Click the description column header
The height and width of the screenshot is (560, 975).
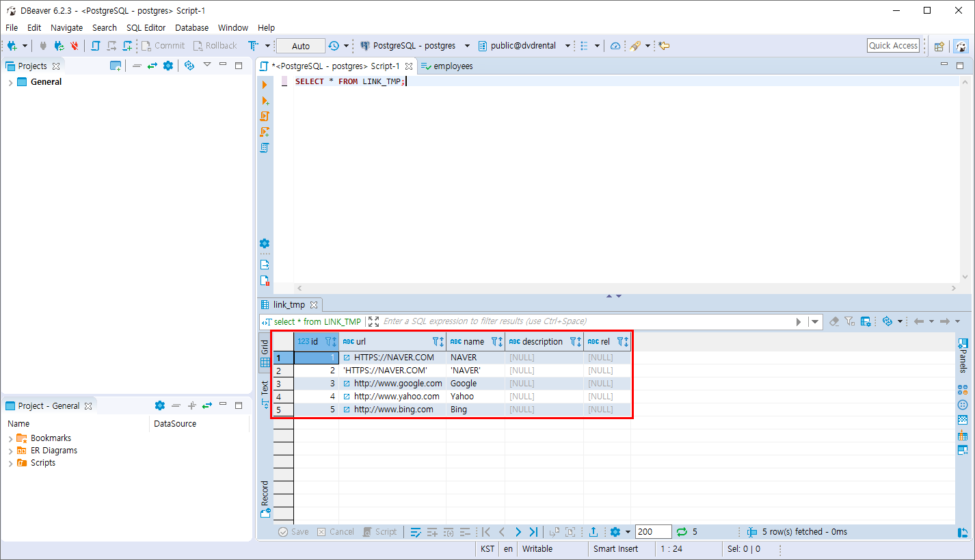coord(544,341)
